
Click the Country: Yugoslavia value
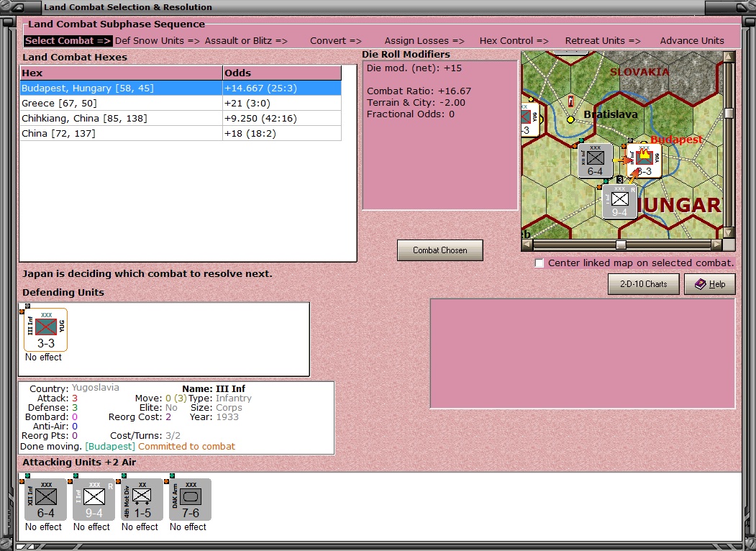tap(96, 388)
